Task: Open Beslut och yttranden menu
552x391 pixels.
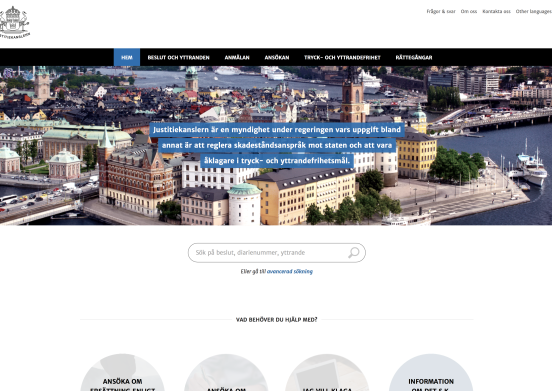Action: [x=178, y=57]
